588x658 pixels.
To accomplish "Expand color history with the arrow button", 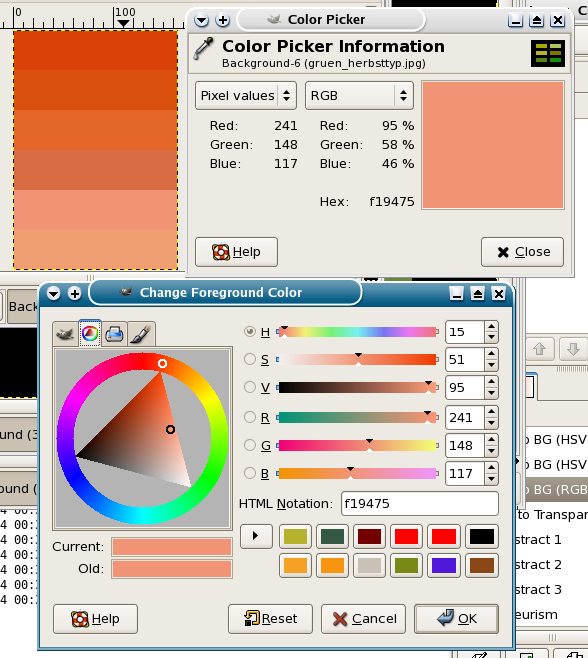I will point(256,536).
